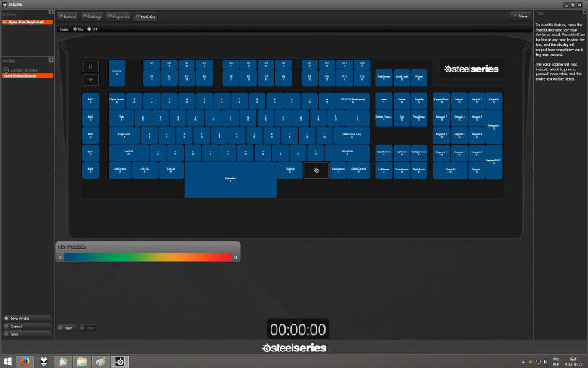588x368 pixels.
Task: Switch to the Statistics tab
Action: (145, 17)
